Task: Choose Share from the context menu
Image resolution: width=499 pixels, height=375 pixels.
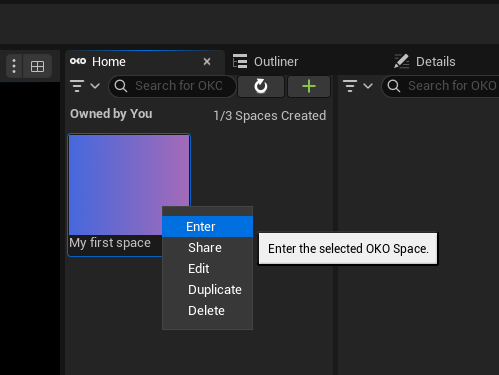Action: point(207,248)
